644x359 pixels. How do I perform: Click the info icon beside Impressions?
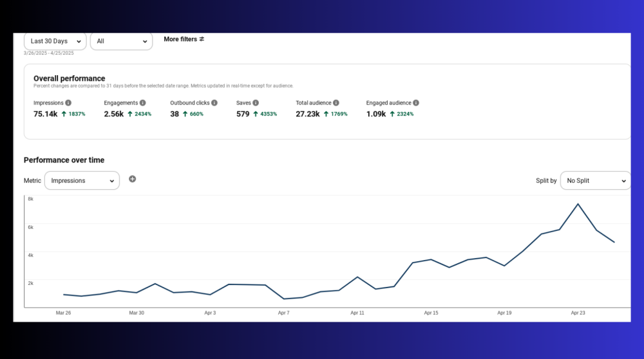pyautogui.click(x=68, y=103)
